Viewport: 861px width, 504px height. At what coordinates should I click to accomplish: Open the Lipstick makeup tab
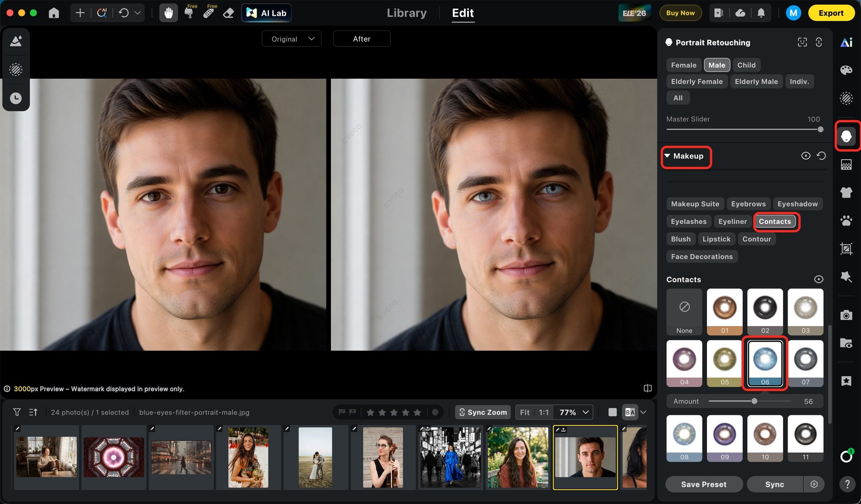[716, 239]
